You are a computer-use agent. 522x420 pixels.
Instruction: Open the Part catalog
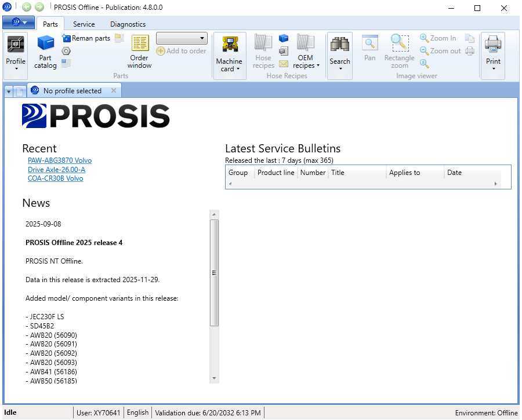pyautogui.click(x=45, y=51)
